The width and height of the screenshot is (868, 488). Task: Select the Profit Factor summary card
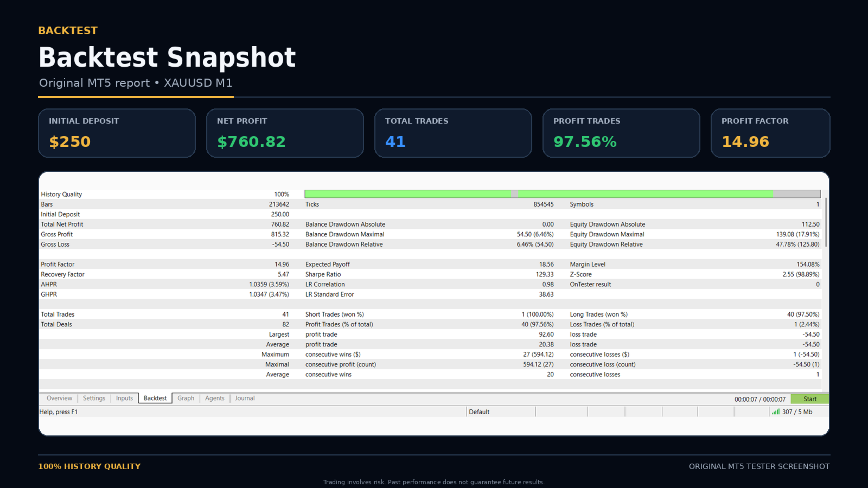pyautogui.click(x=770, y=133)
